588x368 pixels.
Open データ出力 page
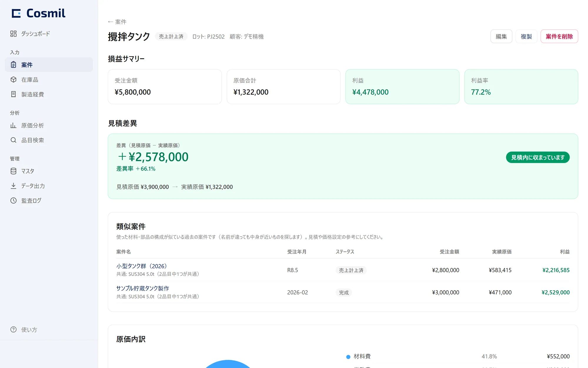click(x=49, y=186)
